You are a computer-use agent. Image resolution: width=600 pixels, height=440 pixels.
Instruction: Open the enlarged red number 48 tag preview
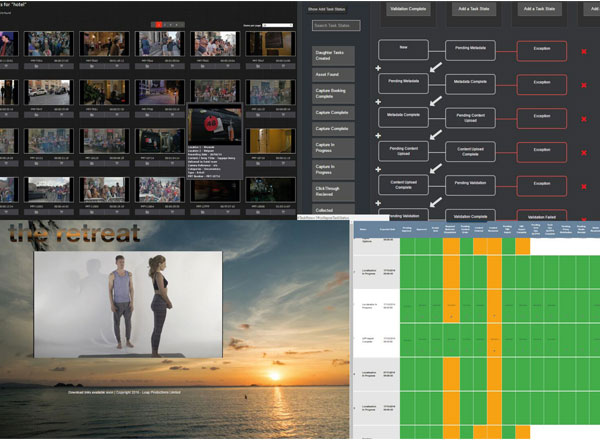click(215, 125)
